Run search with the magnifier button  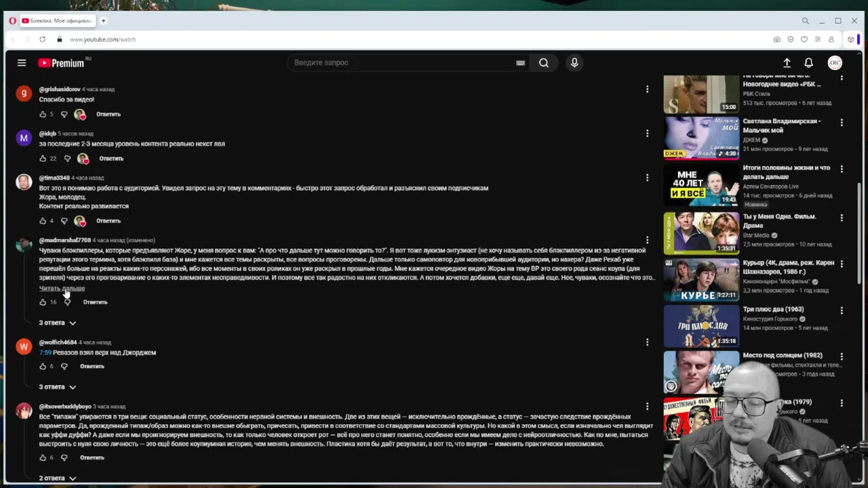click(544, 63)
